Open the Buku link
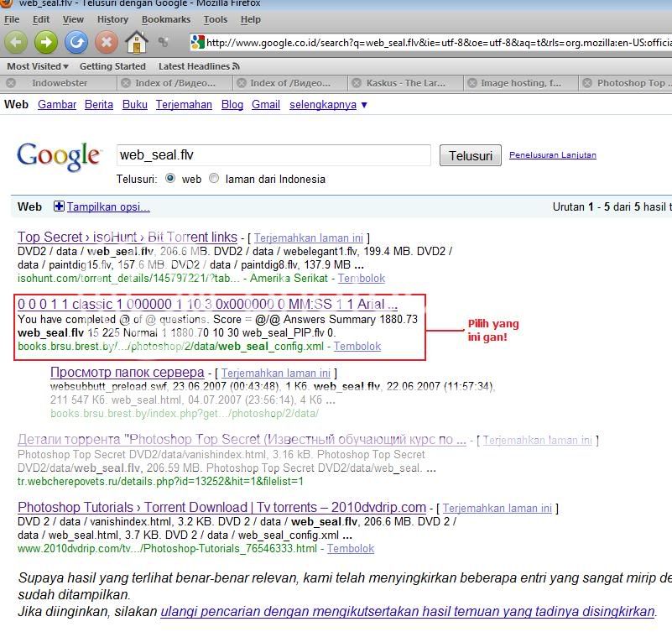672x632 pixels. coord(134,105)
